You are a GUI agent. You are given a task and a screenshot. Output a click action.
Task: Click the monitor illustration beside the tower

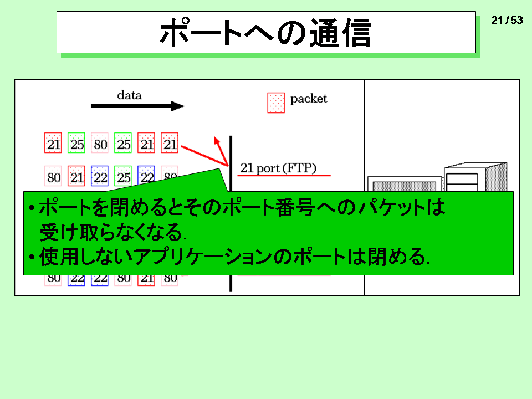[x=405, y=184]
